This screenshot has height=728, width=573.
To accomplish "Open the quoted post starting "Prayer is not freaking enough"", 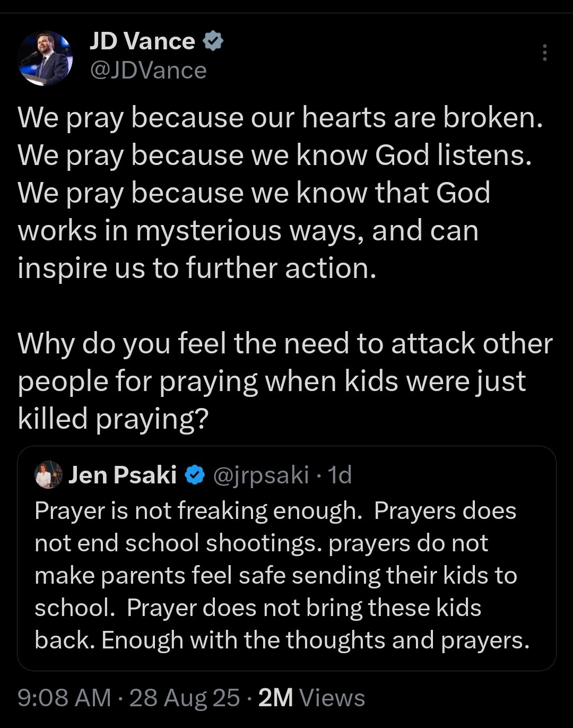I will 286,558.
